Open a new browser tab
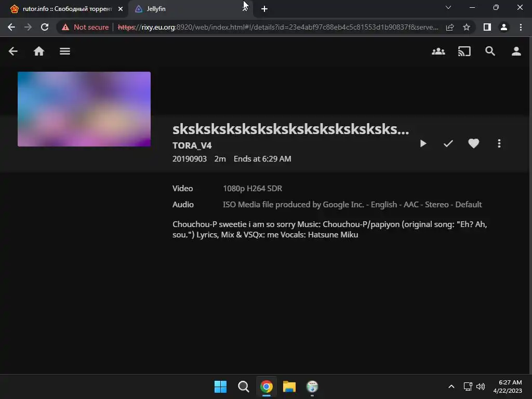The image size is (532, 399). click(264, 9)
